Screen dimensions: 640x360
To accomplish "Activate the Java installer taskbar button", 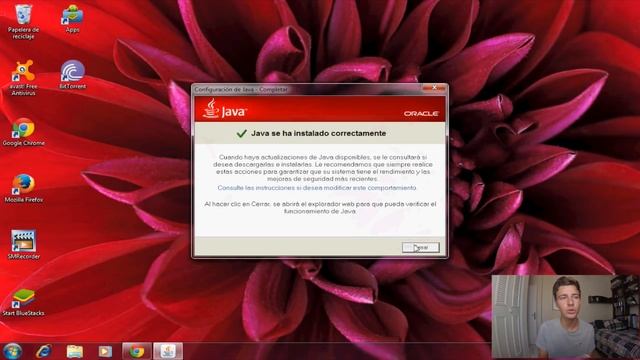I will pos(168,351).
